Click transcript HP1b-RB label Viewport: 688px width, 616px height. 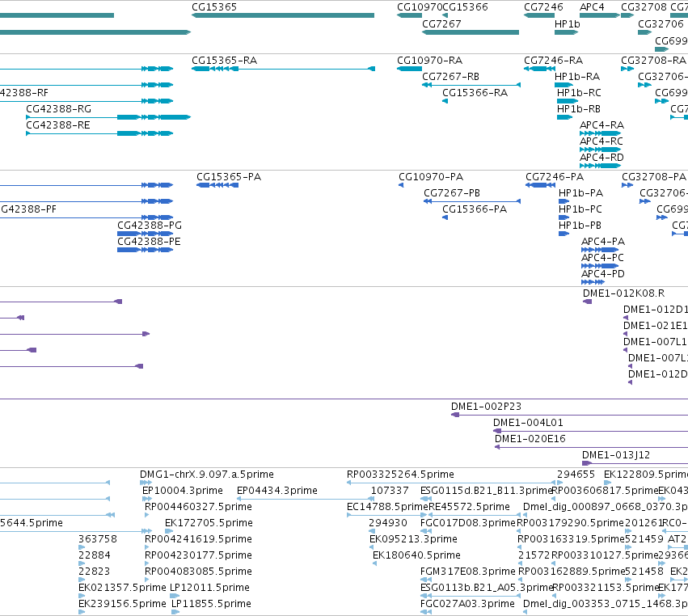coord(578,109)
